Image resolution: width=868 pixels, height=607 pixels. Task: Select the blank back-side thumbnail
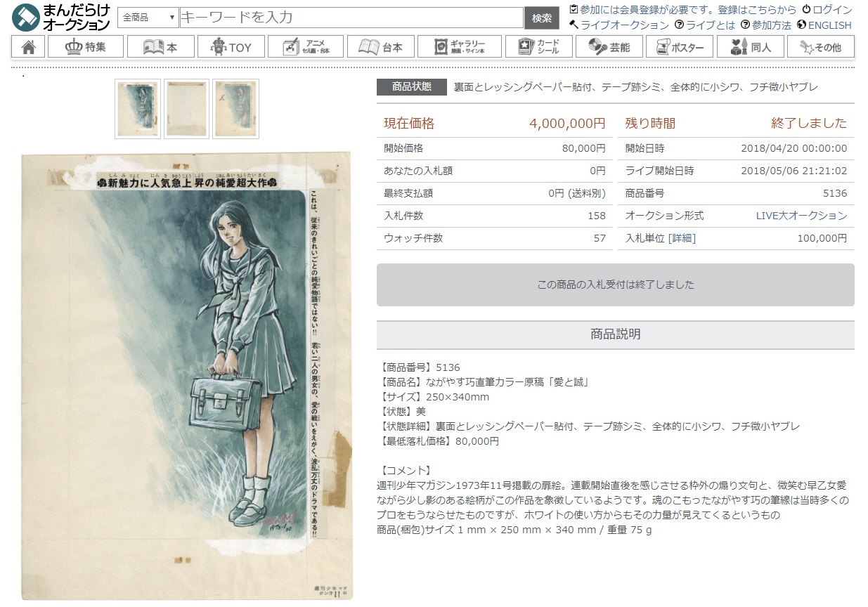187,108
